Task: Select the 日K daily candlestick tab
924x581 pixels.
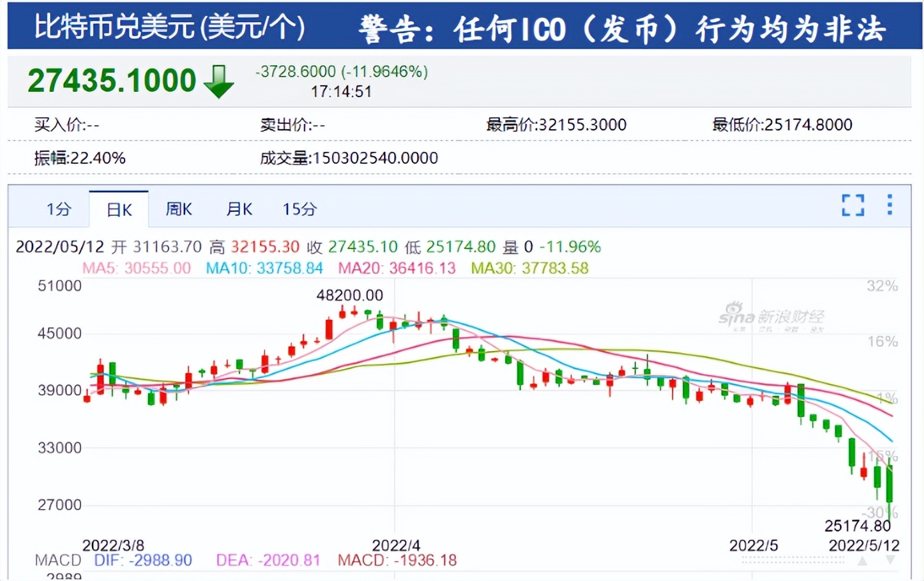Action: [119, 210]
